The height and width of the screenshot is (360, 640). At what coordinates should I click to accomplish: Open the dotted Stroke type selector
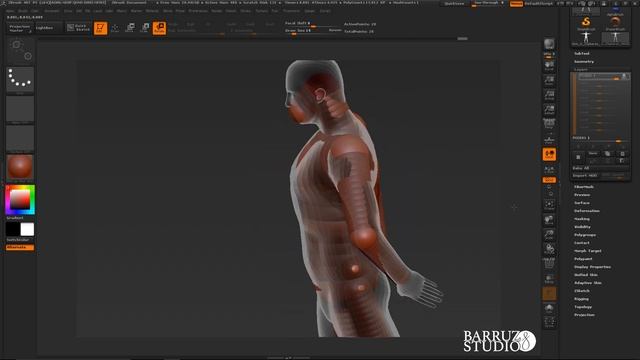pyautogui.click(x=20, y=80)
